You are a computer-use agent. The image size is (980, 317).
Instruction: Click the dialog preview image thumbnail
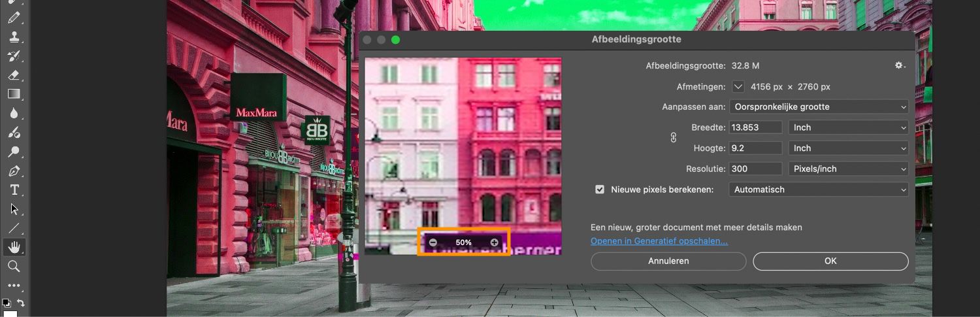click(x=463, y=156)
